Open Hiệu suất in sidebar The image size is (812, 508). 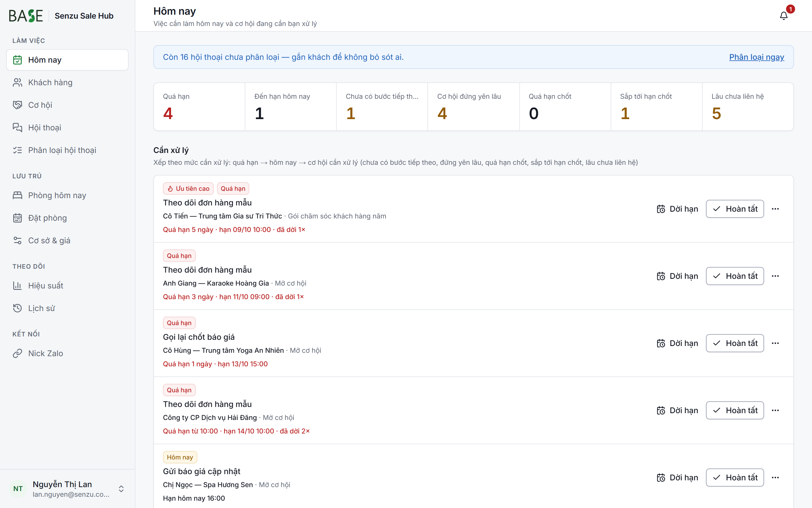click(x=67, y=286)
